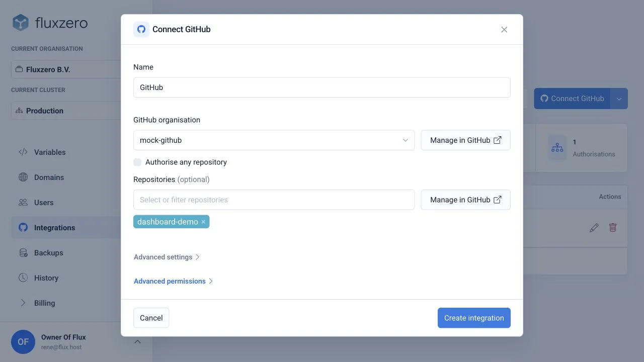Open the Production cluster selector
This screenshot has height=362, width=644.
(66, 111)
